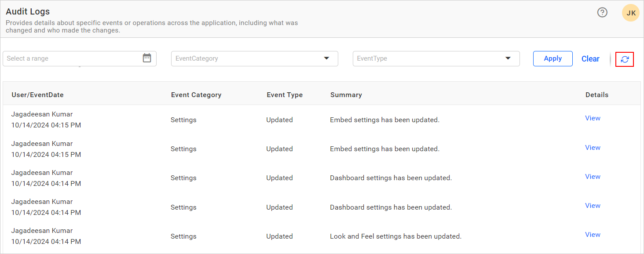Click the Details column header

[x=596, y=94]
